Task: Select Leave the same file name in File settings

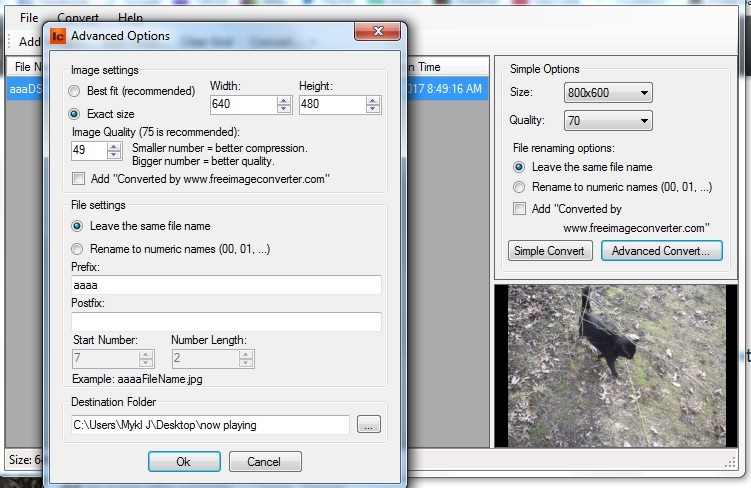Action: (77, 226)
